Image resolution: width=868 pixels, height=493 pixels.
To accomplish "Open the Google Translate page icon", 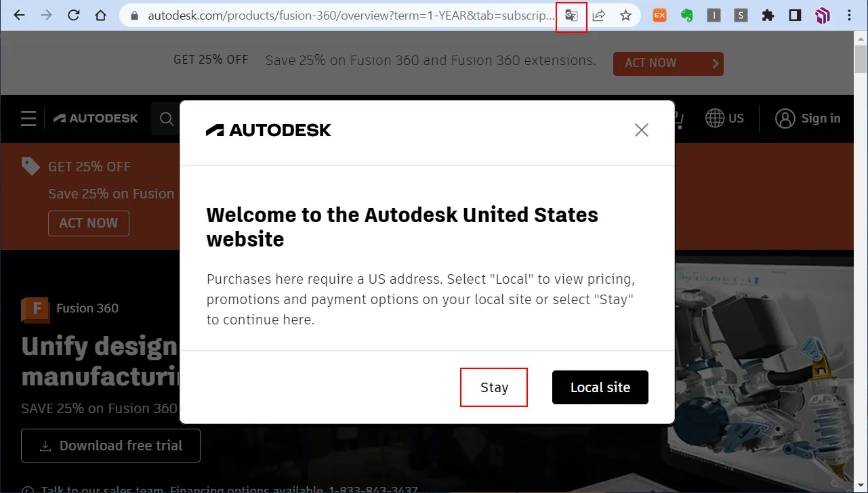I will pyautogui.click(x=571, y=16).
